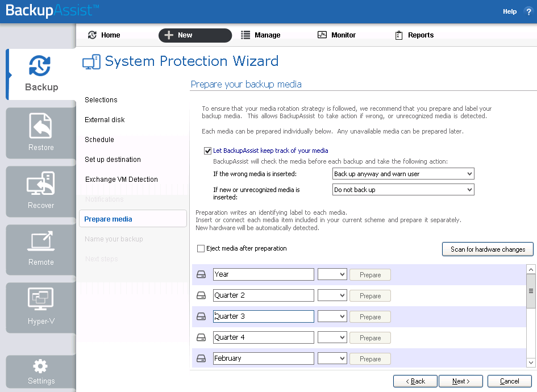The image size is (537, 392).
Task: Click Prepare for Quarter 2 media
Action: click(x=370, y=296)
